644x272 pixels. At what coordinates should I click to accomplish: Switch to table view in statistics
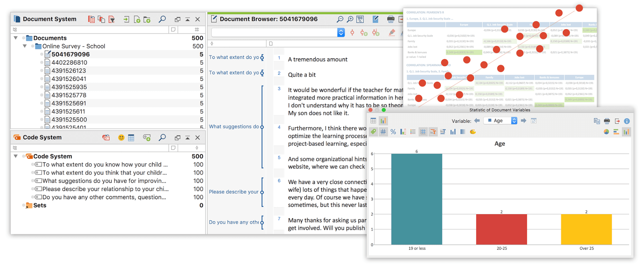[x=373, y=121]
